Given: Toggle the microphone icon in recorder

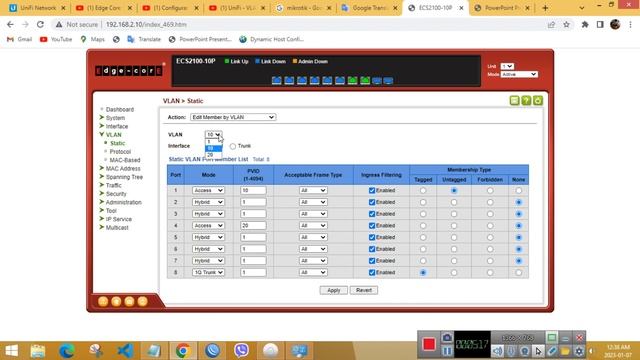Looking at the screenshot, I should pos(511,351).
